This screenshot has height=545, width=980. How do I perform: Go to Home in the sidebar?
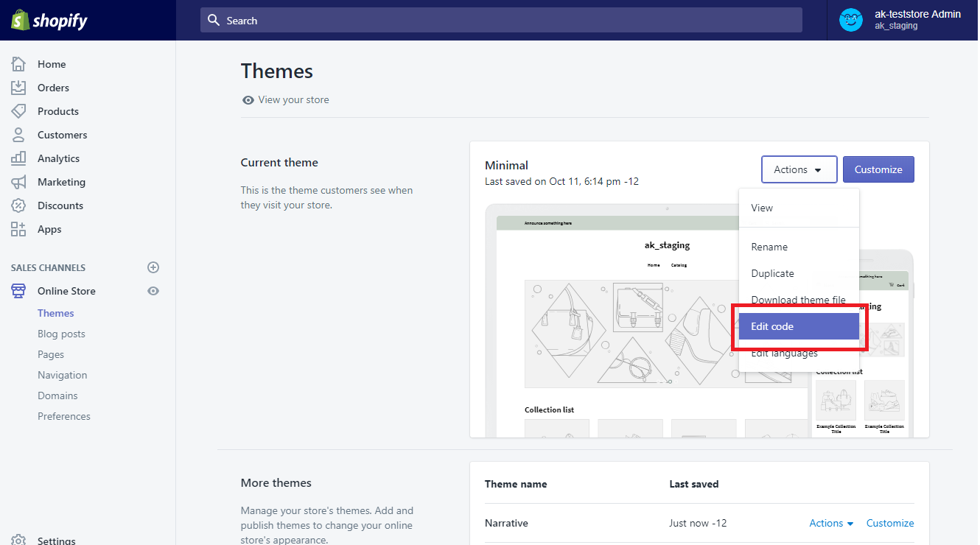point(52,64)
